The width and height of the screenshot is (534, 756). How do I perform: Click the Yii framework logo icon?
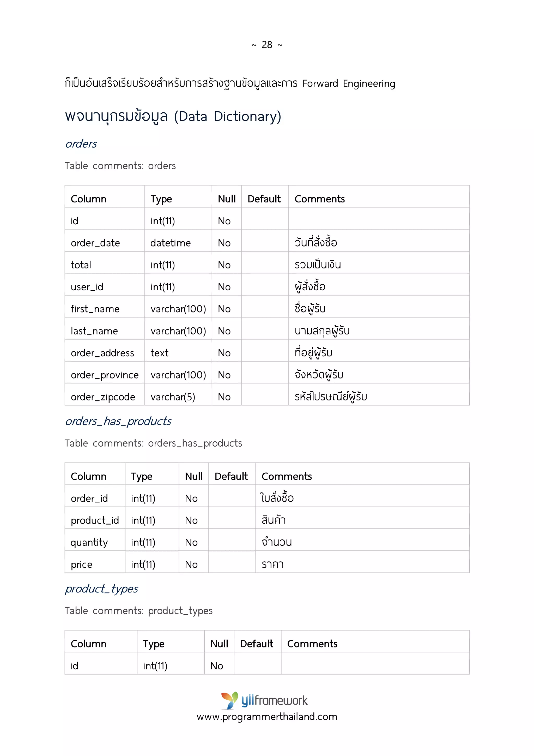[229, 700]
